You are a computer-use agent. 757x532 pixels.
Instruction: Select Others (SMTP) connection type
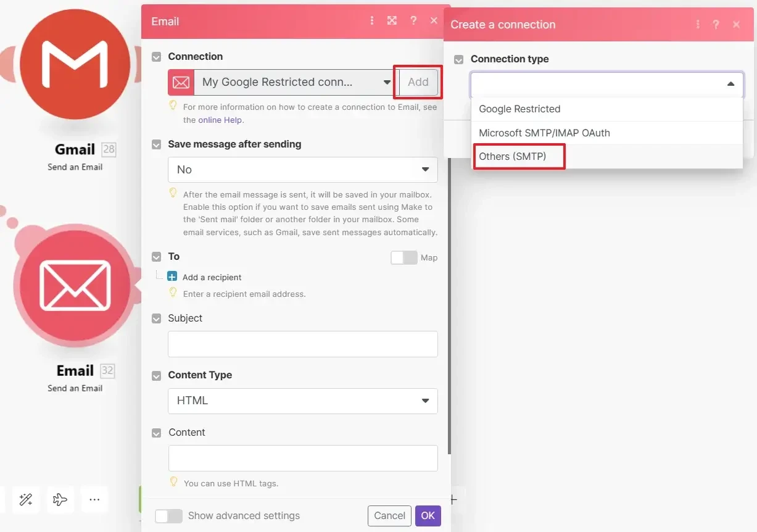pos(607,157)
